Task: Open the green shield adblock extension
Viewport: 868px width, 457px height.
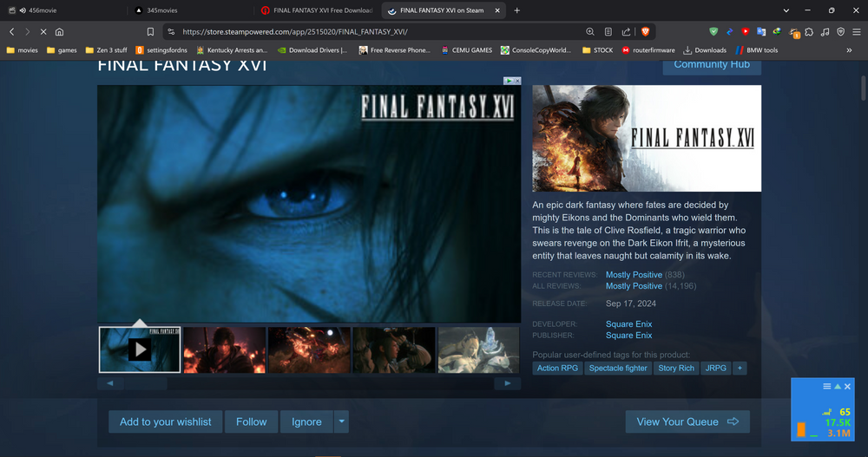Action: click(713, 32)
